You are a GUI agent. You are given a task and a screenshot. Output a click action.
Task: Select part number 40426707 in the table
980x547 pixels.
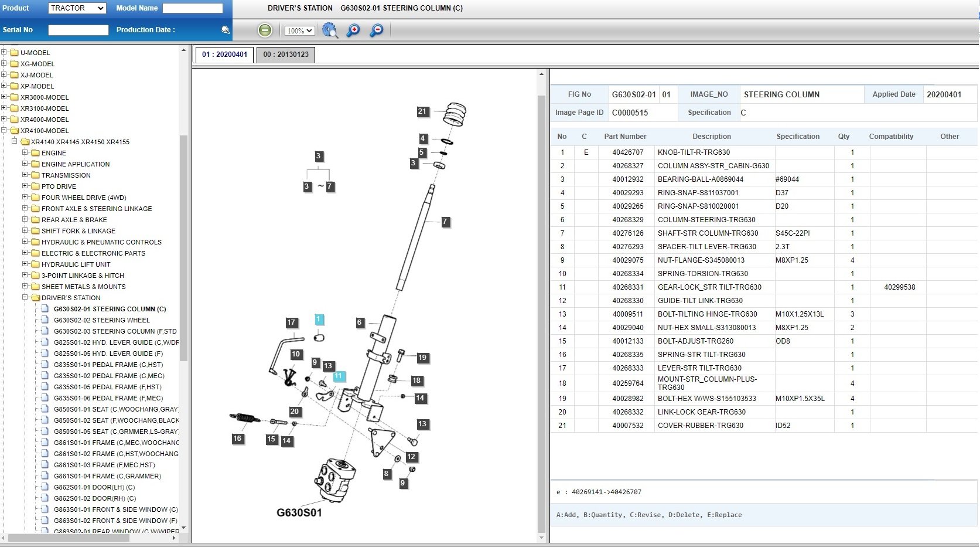[x=627, y=152]
